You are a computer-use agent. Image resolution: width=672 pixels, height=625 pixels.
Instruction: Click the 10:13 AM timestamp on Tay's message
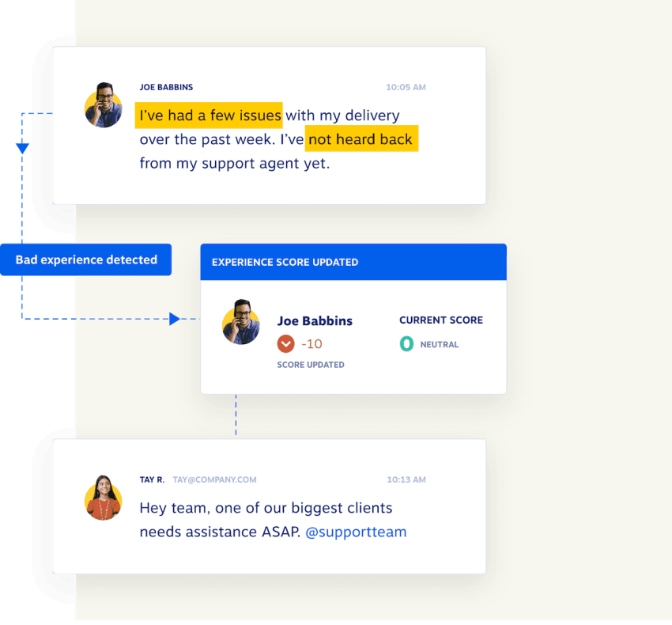tap(406, 479)
